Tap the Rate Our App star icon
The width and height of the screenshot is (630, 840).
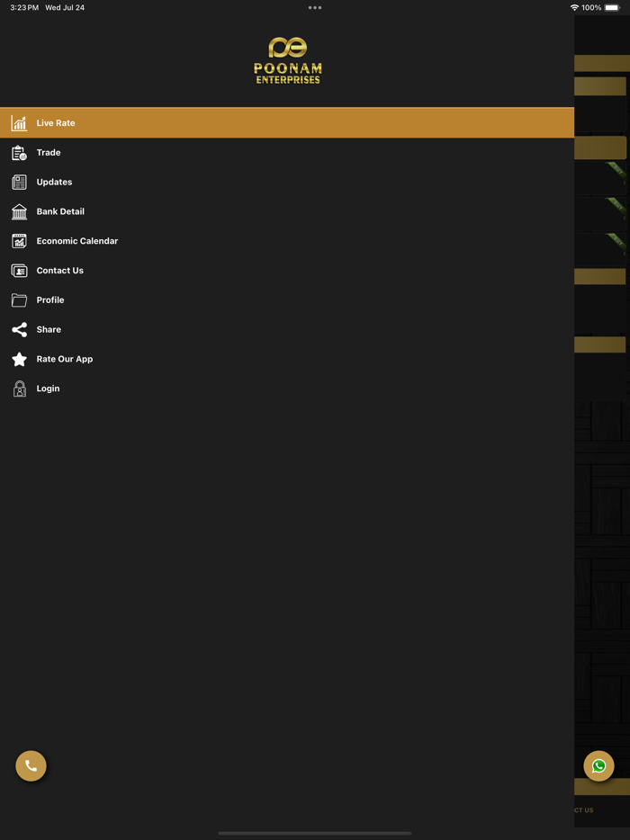click(x=19, y=359)
